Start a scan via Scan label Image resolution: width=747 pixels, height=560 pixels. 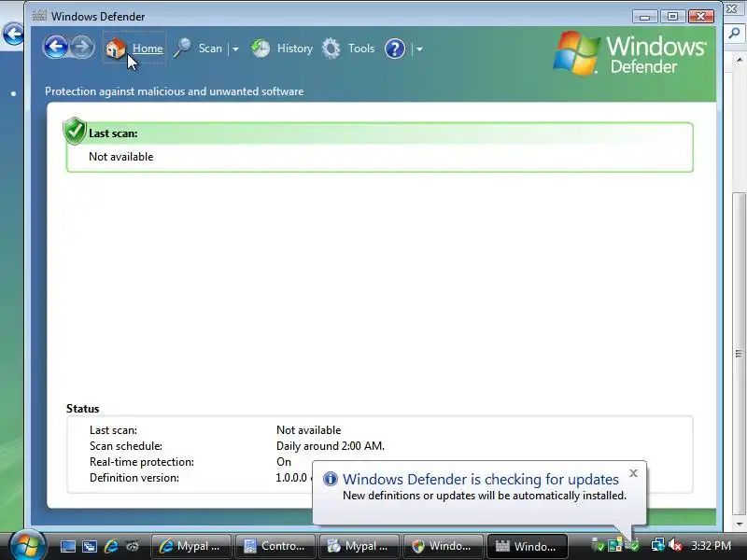pyautogui.click(x=210, y=49)
